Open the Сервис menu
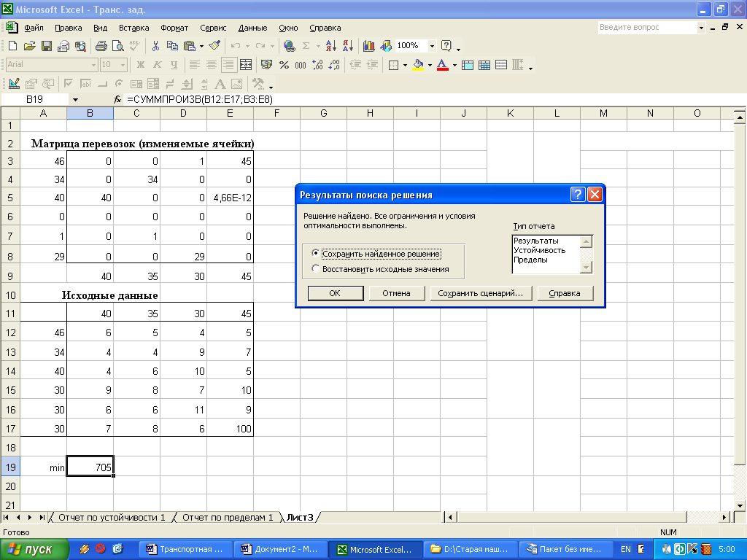The image size is (747, 560). pyautogui.click(x=213, y=28)
